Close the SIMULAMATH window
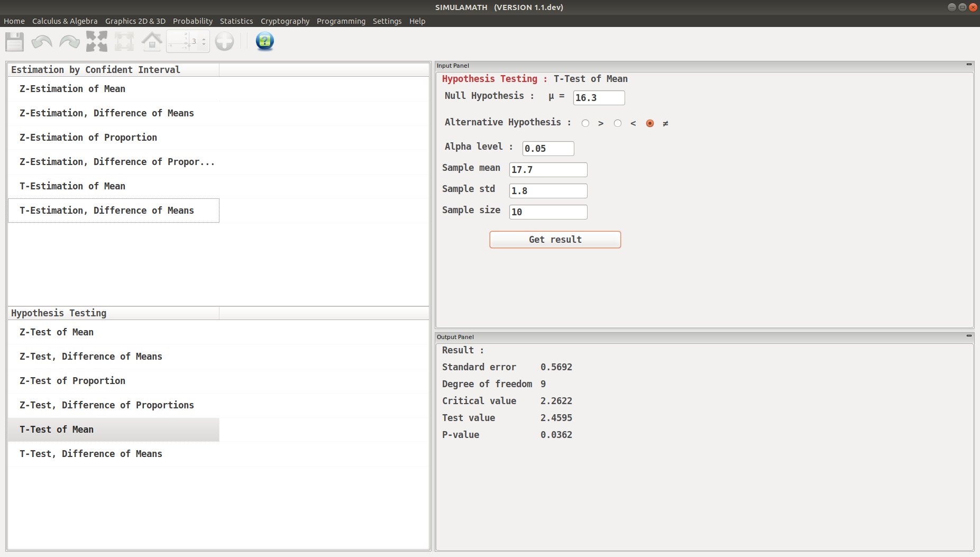980x557 pixels. tap(973, 7)
